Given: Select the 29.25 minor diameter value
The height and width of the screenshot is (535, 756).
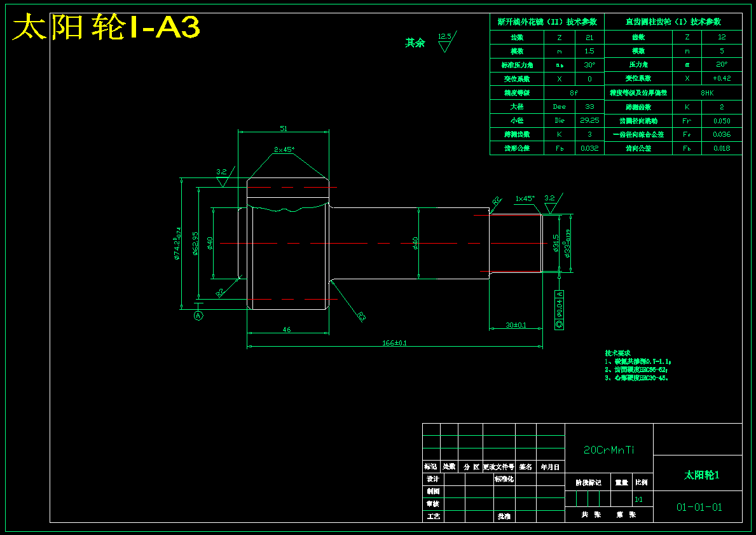Looking at the screenshot, I should pyautogui.click(x=589, y=121).
